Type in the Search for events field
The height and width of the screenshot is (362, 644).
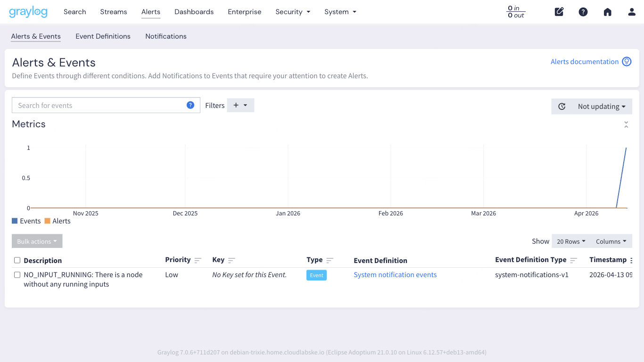point(94,105)
